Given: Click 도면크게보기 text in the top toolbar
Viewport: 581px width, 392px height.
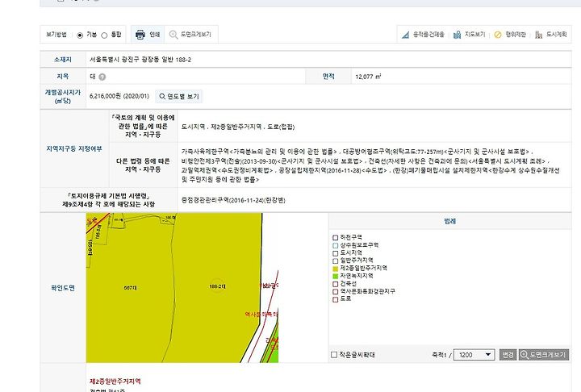Looking at the screenshot, I should pyautogui.click(x=195, y=35).
